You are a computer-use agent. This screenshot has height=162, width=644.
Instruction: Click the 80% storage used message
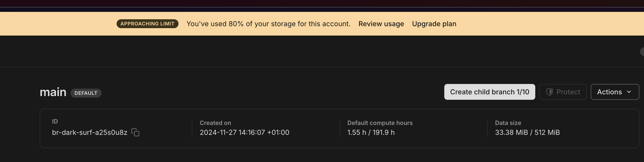coord(268,24)
